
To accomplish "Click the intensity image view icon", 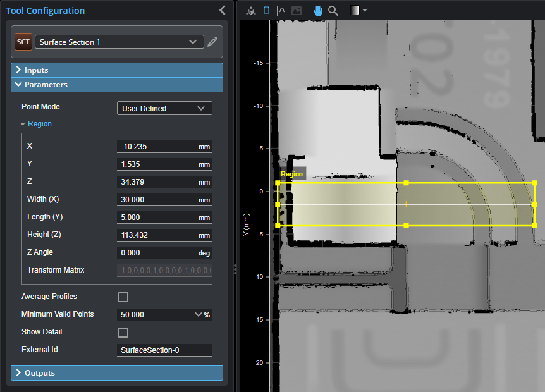I will point(297,11).
